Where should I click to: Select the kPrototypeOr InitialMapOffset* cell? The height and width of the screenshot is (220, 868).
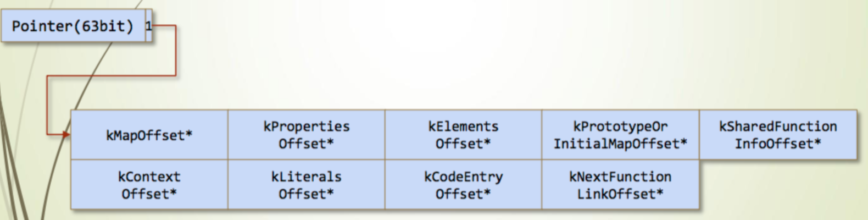620,135
